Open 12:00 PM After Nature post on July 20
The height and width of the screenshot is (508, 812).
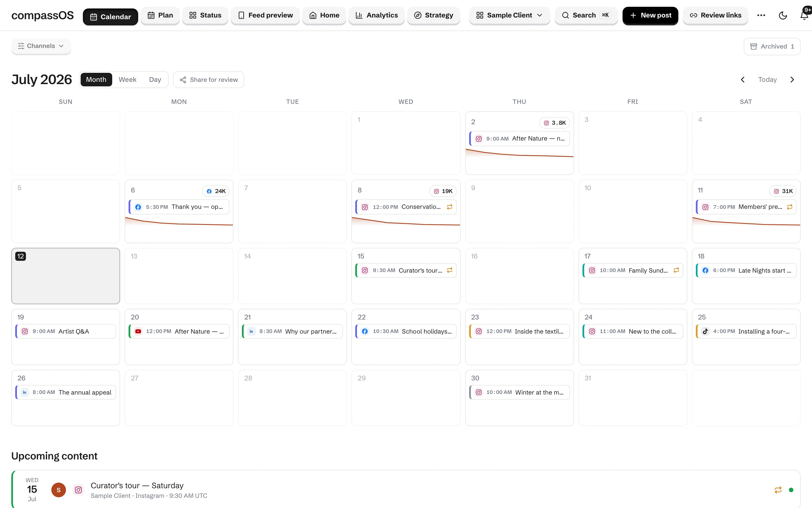[179, 332]
